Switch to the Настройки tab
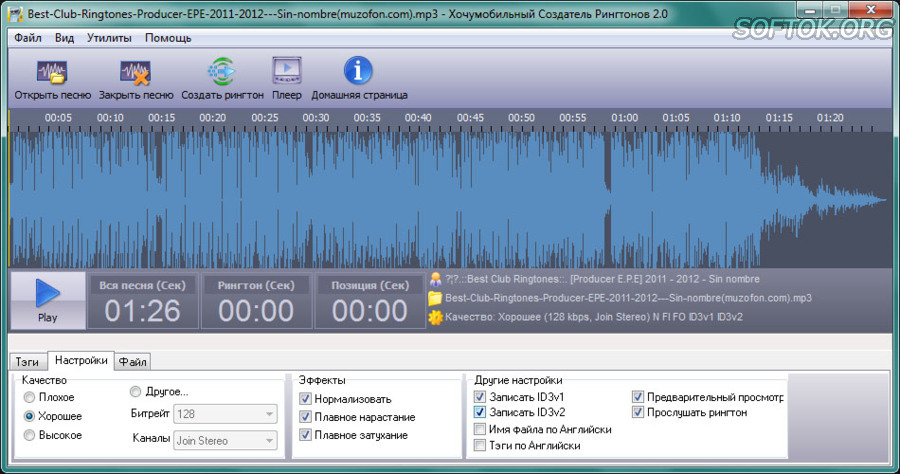 tap(81, 360)
